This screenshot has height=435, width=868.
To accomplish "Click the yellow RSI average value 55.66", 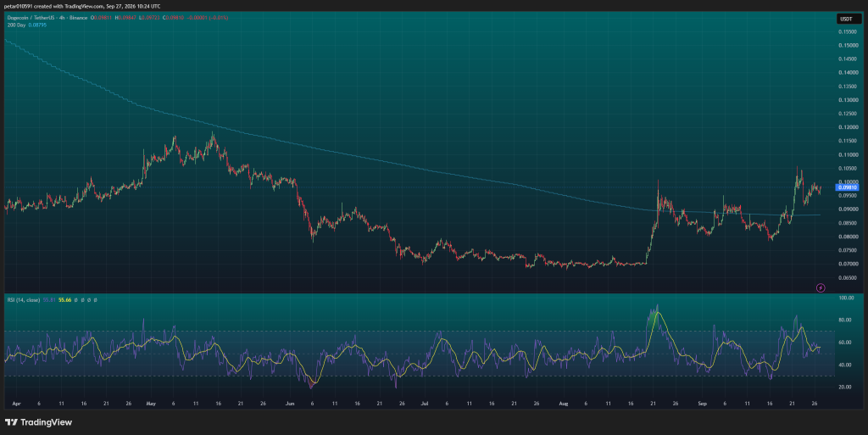I will 64,300.
